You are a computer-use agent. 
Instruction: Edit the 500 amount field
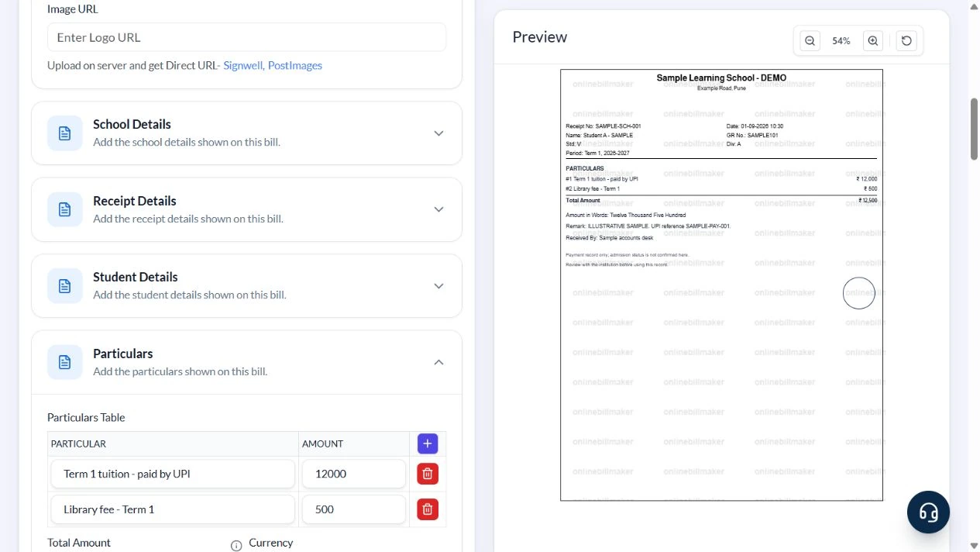(354, 509)
